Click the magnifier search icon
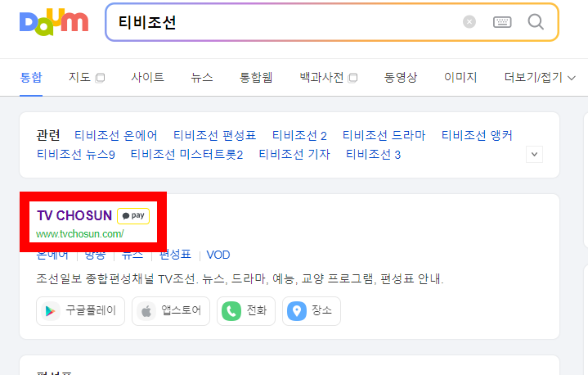The height and width of the screenshot is (375, 588). point(536,22)
